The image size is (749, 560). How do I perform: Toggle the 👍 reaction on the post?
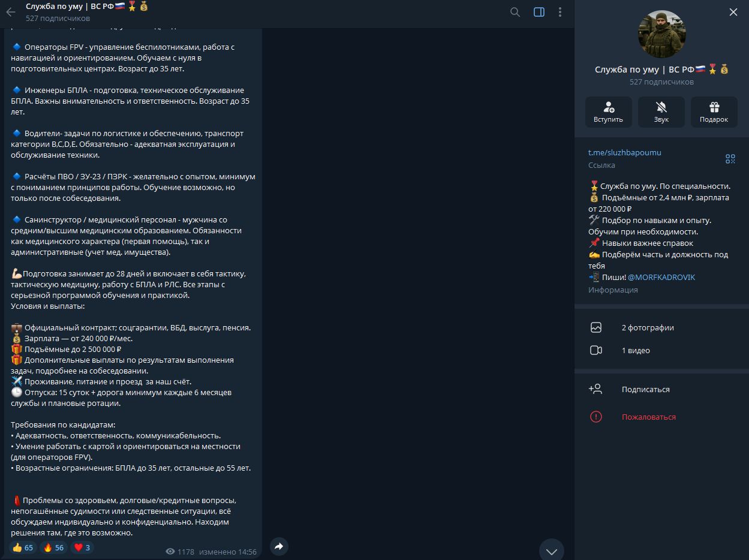[22, 547]
